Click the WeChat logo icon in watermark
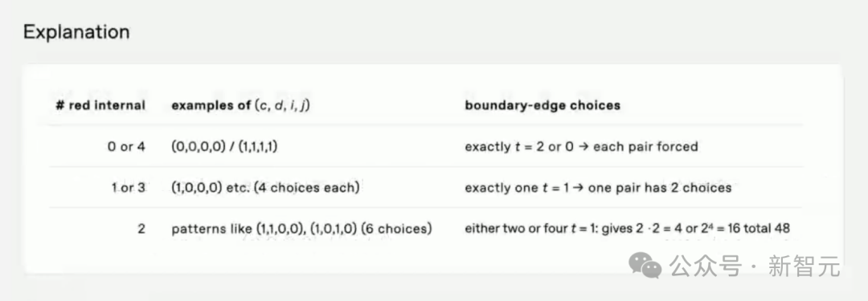Viewport: 868px width, 301px height. (645, 266)
